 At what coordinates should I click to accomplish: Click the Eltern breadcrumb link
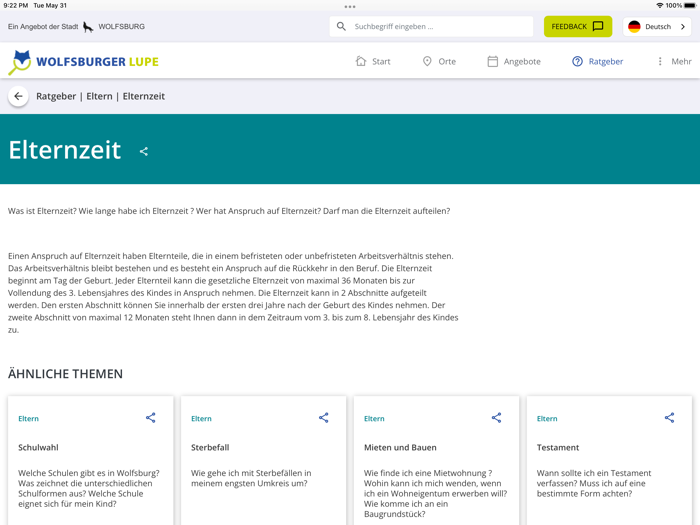click(x=99, y=96)
